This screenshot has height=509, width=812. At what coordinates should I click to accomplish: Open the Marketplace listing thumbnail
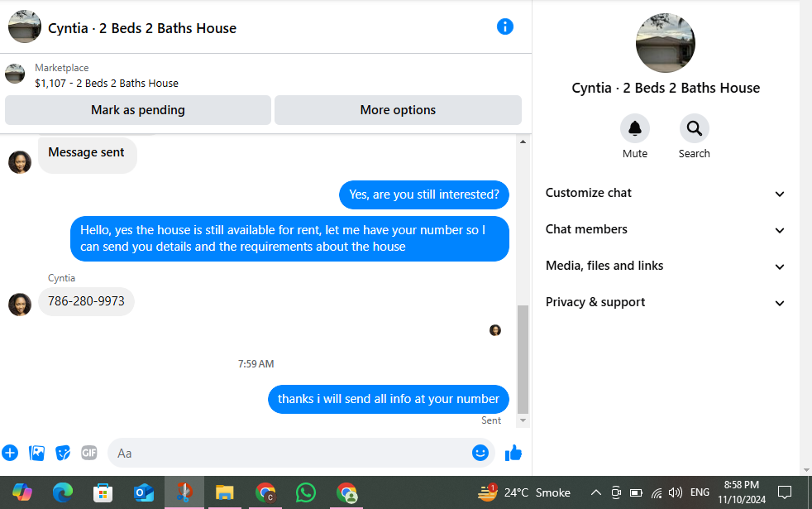(15, 74)
